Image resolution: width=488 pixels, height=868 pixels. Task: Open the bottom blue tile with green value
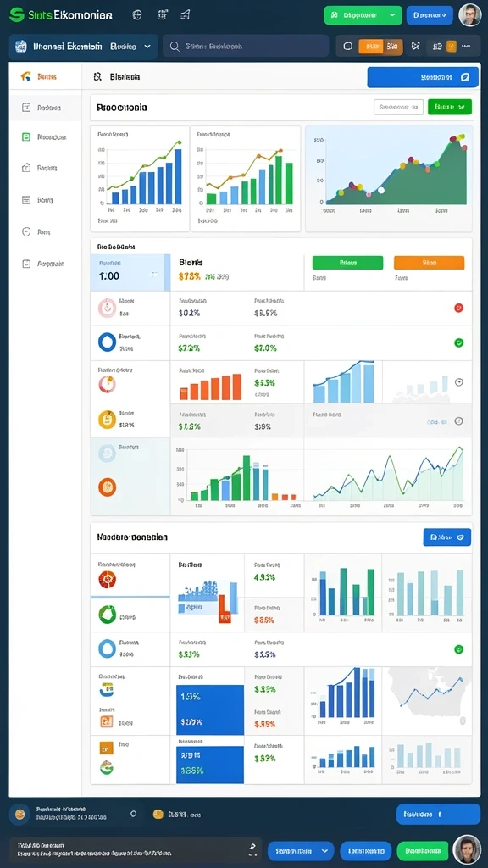click(210, 765)
